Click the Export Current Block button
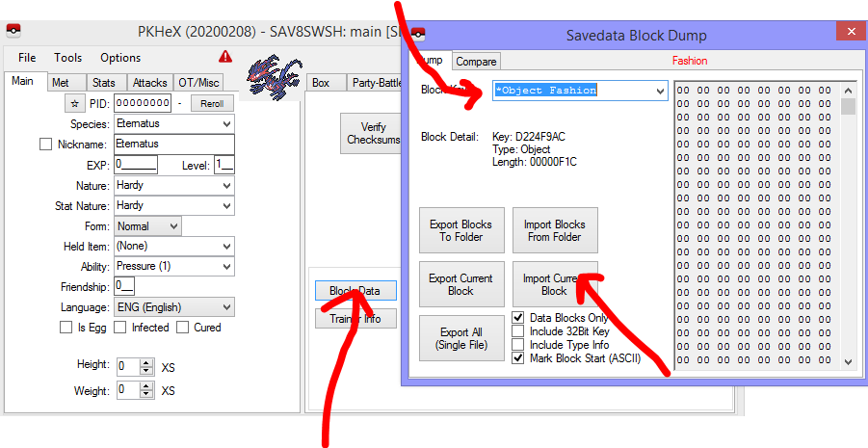This screenshot has height=448, width=868. (x=460, y=284)
